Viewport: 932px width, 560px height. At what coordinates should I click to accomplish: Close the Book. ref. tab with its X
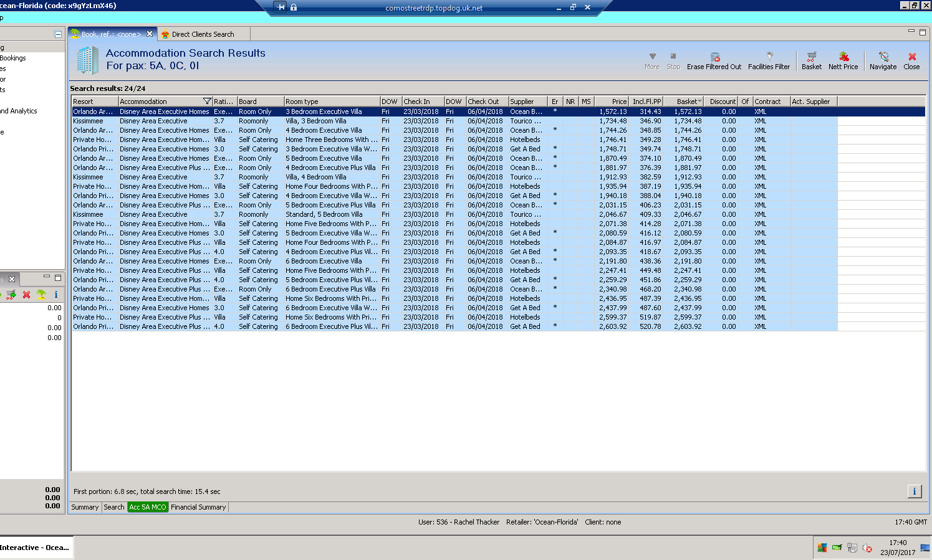click(150, 34)
